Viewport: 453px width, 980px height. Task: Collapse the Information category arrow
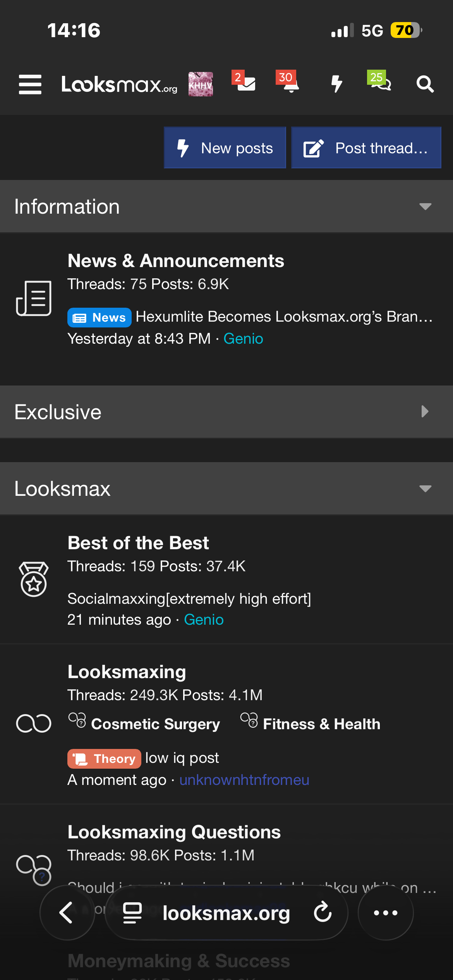pos(425,206)
